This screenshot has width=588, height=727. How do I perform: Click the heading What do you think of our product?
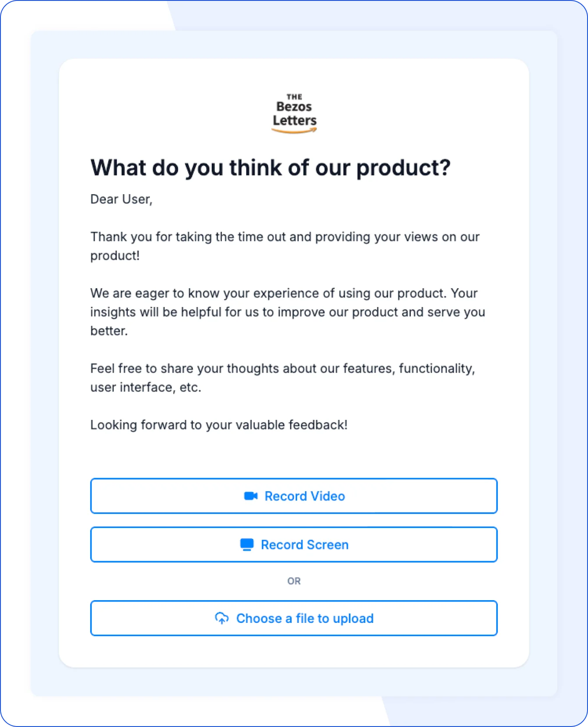[x=271, y=167]
